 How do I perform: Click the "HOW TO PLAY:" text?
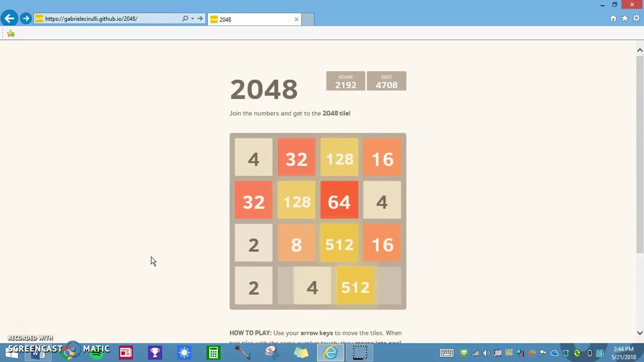coord(250,333)
